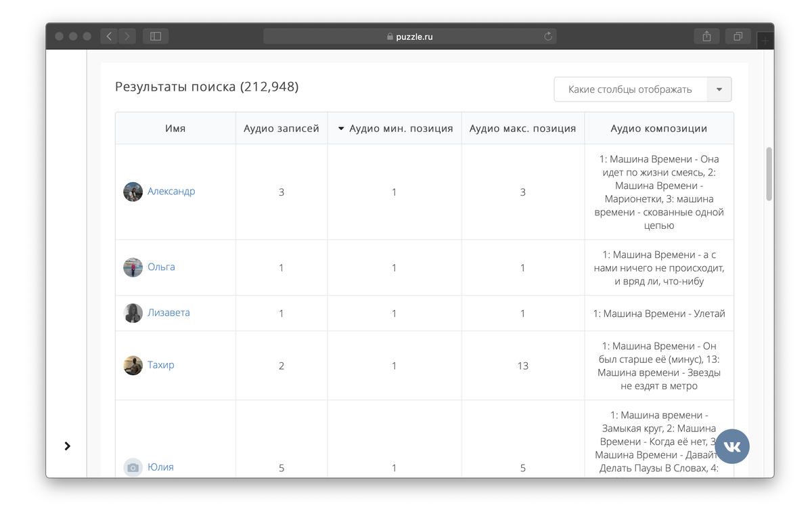
Task: Click the page vertical scrollbar thumb
Action: [x=769, y=174]
